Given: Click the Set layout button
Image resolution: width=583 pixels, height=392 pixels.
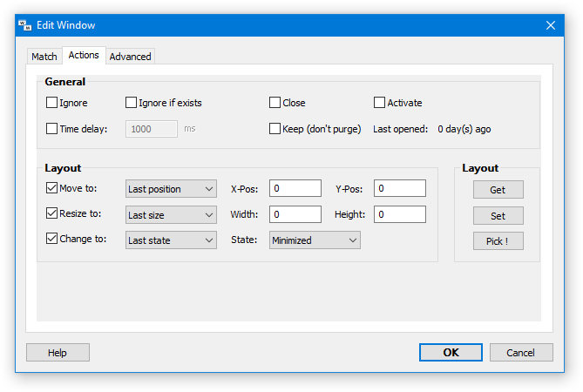Looking at the screenshot, I should (498, 215).
